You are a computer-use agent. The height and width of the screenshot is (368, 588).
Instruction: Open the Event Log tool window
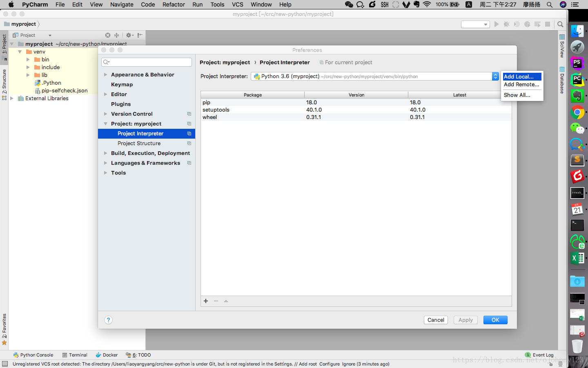539,355
